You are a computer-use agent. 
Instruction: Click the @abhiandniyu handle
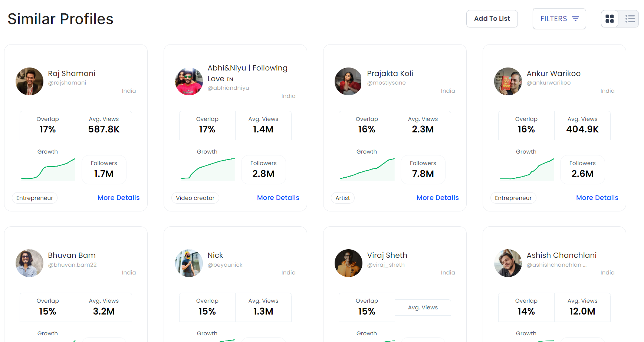(228, 88)
